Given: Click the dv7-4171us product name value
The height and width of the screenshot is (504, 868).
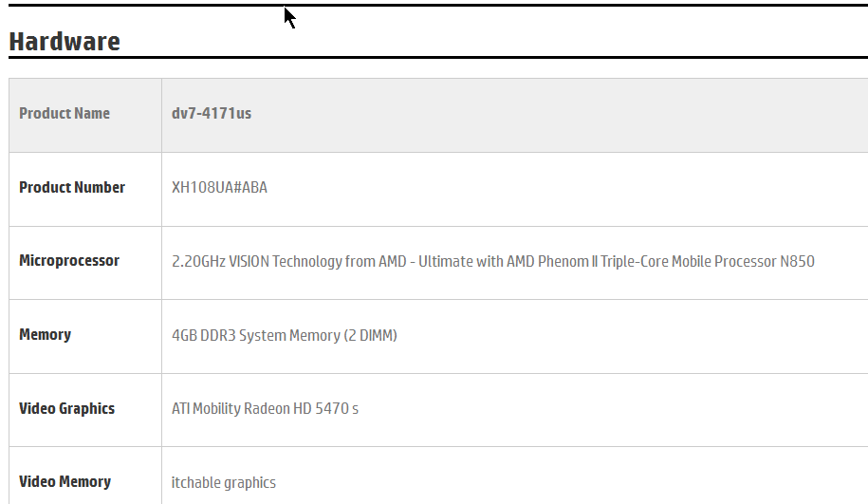Looking at the screenshot, I should pos(212,114).
